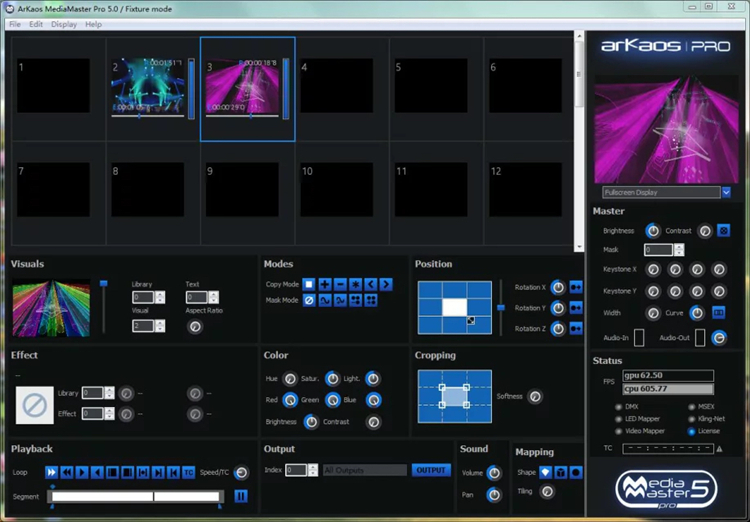Select the subtract (minus) copy mode icon
Screen dimensions: 750x522
point(340,285)
